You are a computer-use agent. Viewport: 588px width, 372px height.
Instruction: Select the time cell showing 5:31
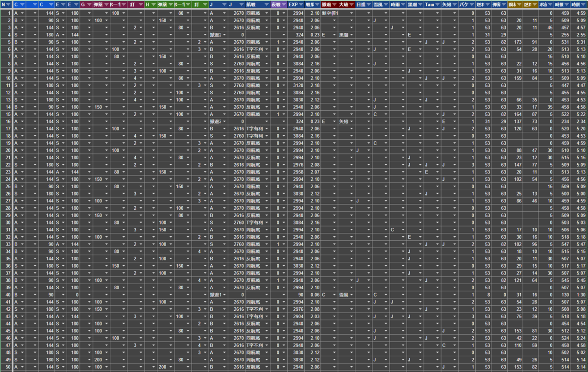[x=580, y=42]
